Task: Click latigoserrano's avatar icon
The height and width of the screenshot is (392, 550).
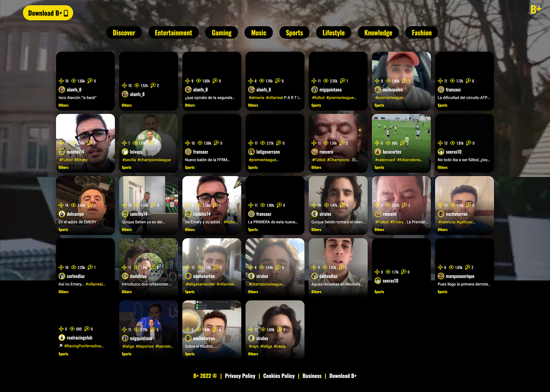Action: click(x=251, y=152)
